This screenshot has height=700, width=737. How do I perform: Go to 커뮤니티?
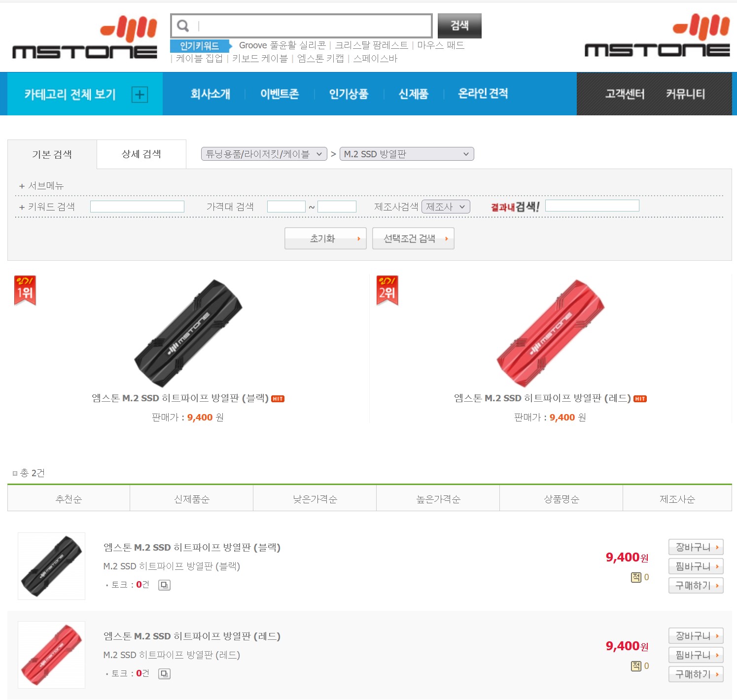pos(686,94)
